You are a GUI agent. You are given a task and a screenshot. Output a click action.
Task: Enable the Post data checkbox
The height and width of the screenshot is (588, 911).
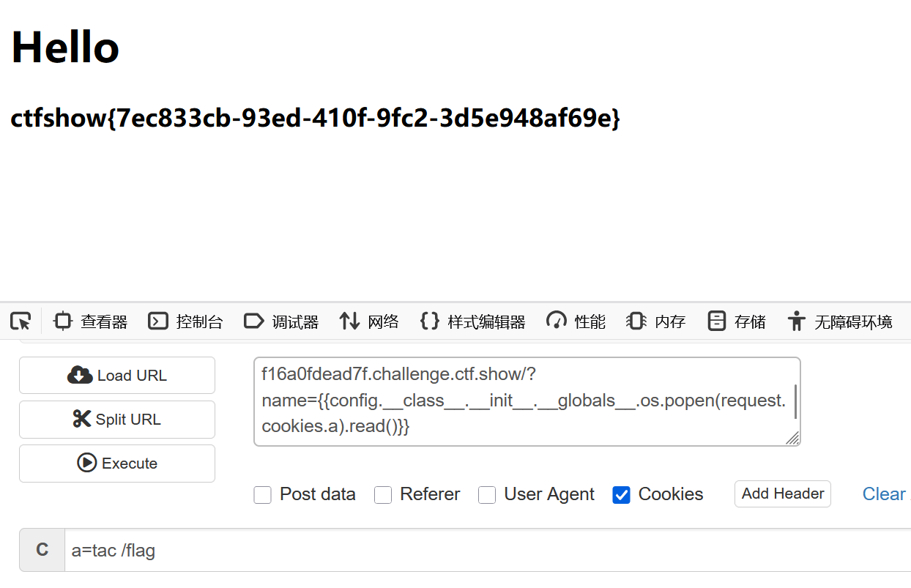tap(262, 495)
